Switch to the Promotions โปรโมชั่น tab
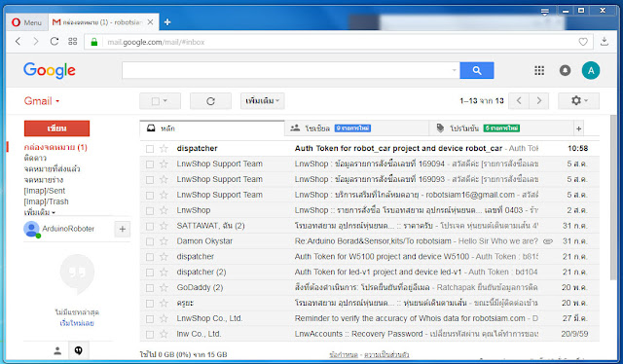The image size is (623, 364). pyautogui.click(x=501, y=128)
